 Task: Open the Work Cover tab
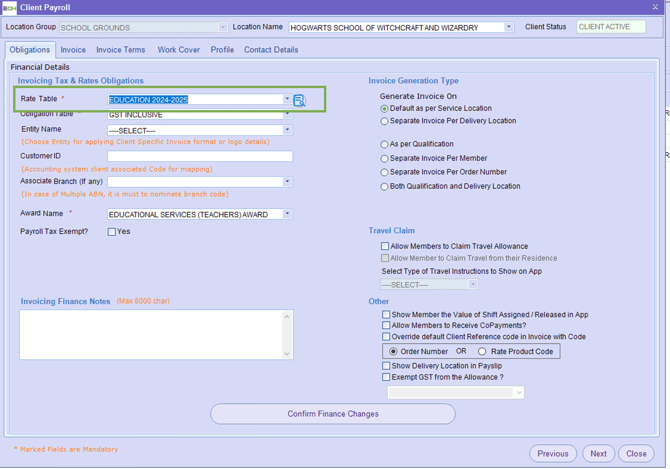tap(178, 50)
